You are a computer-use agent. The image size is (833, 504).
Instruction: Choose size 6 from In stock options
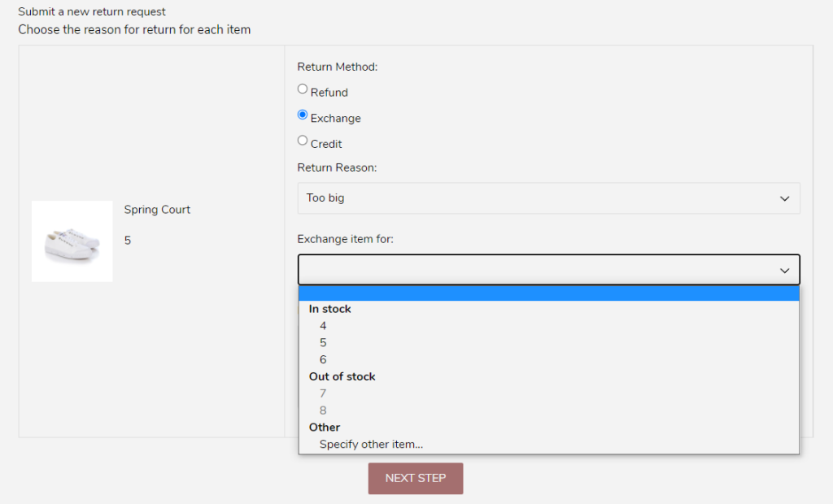[549, 359]
